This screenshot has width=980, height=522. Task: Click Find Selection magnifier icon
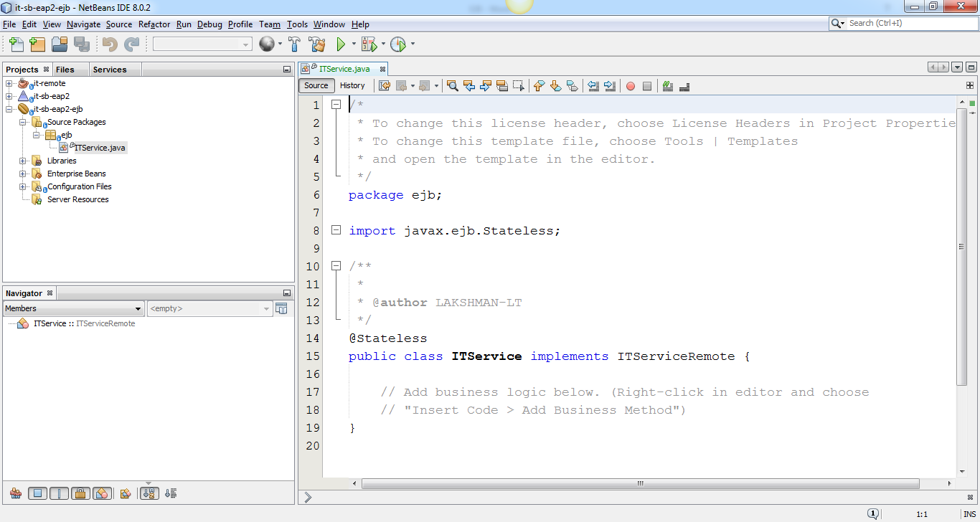pyautogui.click(x=452, y=86)
